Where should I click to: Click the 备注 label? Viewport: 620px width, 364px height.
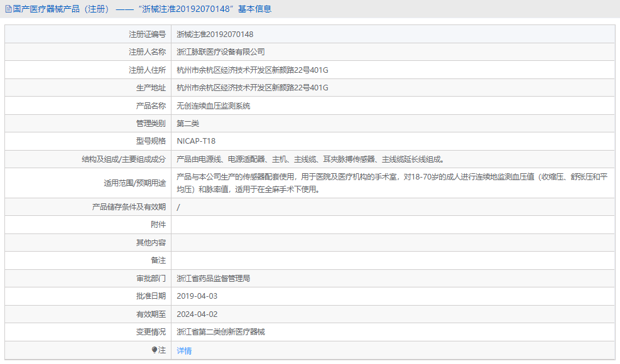tap(158, 260)
